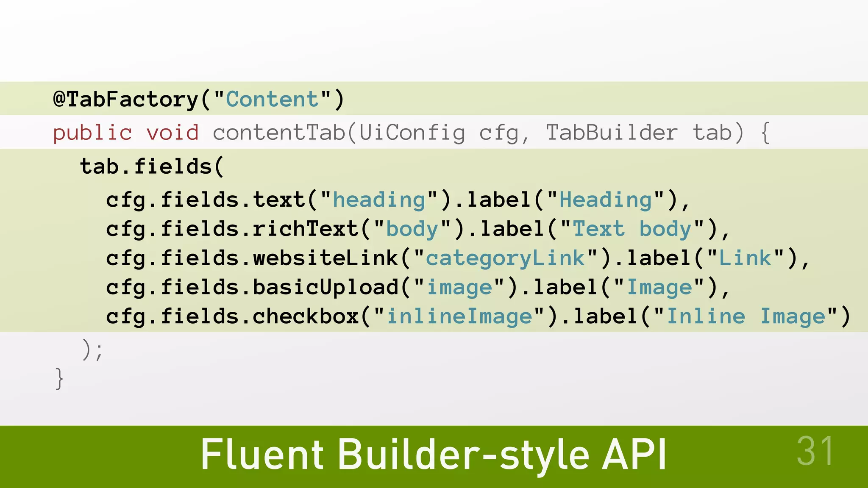868x488 pixels.
Task: Click the closing ");" line
Action: pos(92,350)
